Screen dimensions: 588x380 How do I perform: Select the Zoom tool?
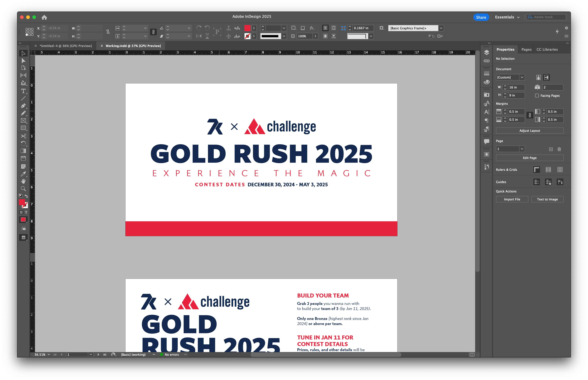[23, 189]
